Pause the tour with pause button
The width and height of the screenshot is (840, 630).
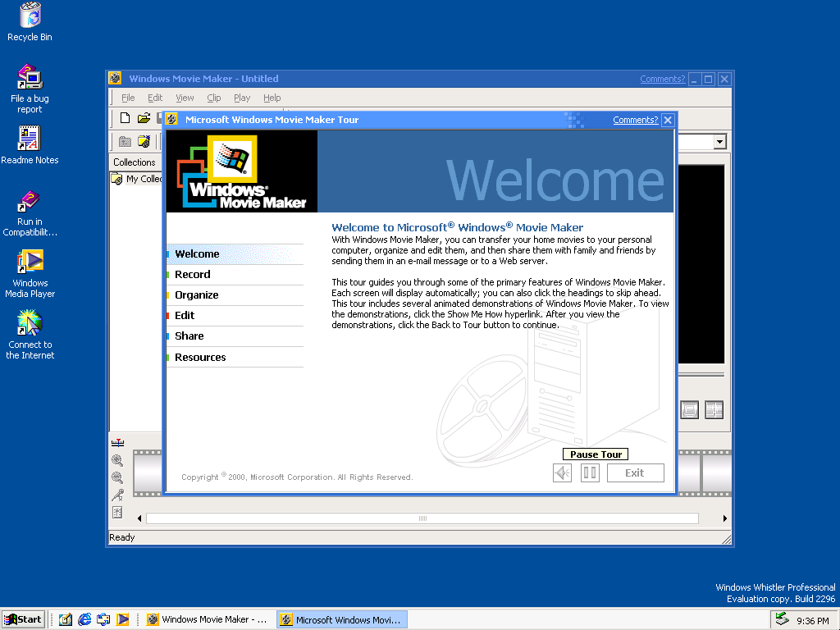(x=590, y=473)
